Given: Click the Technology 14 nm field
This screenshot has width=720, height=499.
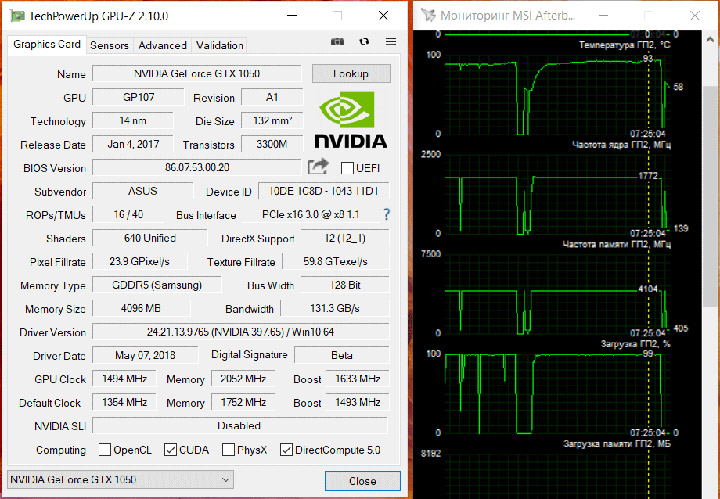Looking at the screenshot, I should pos(133,121).
